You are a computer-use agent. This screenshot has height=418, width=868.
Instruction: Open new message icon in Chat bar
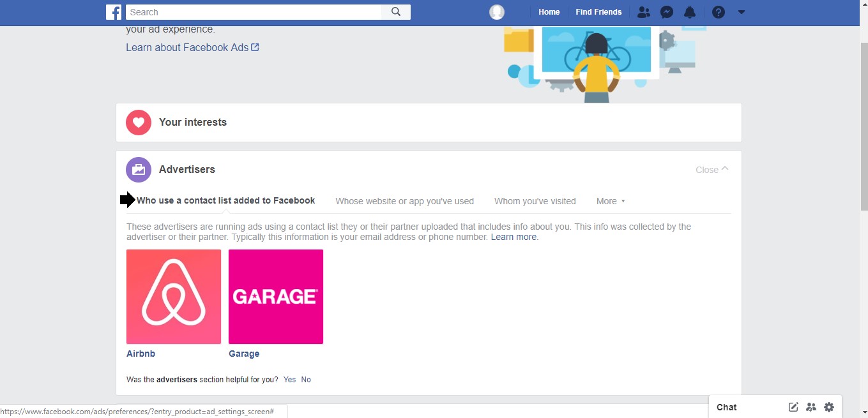pos(793,407)
